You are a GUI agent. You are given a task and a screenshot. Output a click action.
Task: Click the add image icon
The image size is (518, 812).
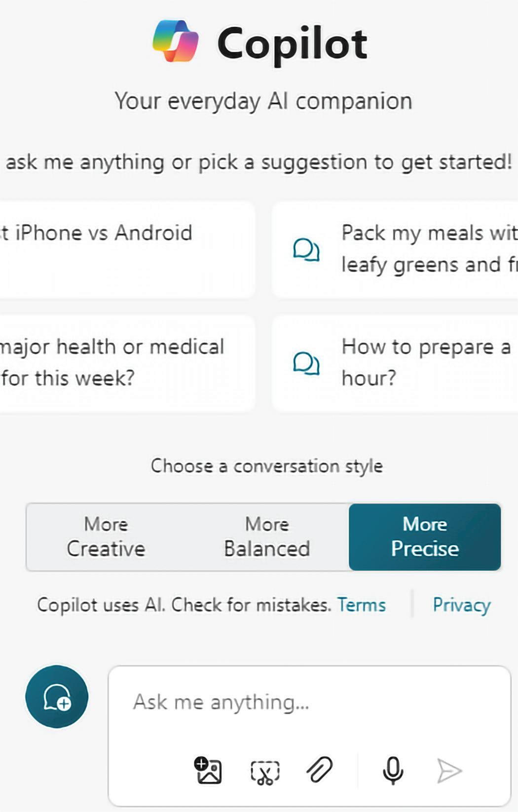click(208, 770)
